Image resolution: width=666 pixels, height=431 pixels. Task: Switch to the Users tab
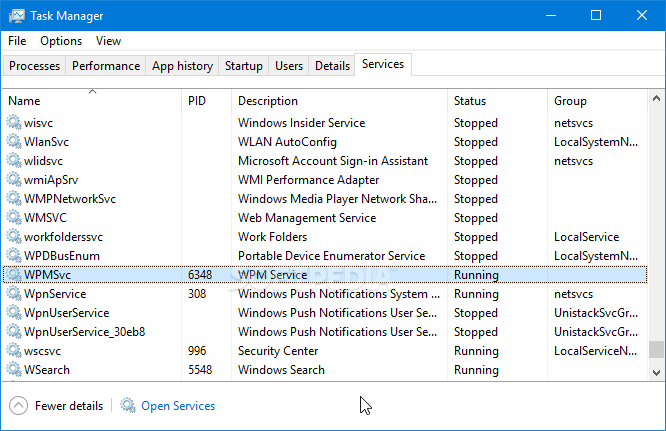(289, 66)
